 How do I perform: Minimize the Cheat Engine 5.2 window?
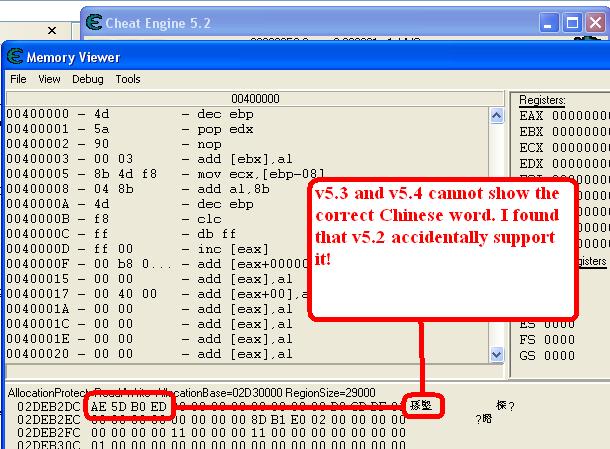549,23
